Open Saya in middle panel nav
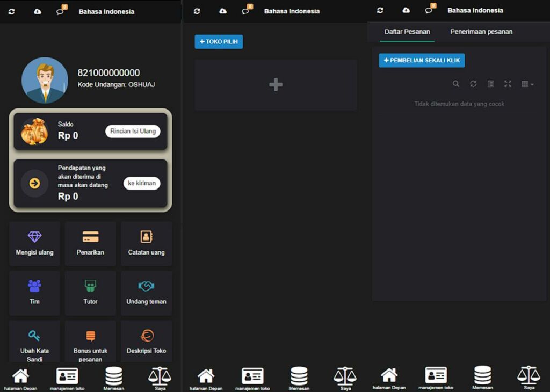 click(345, 379)
